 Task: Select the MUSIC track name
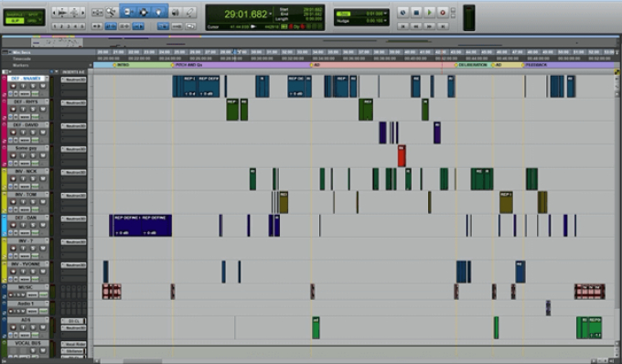coord(26,287)
